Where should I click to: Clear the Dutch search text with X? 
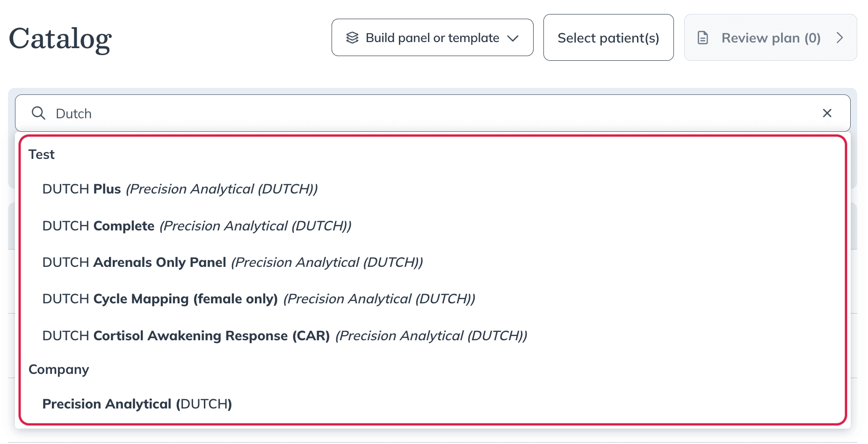[x=827, y=113]
